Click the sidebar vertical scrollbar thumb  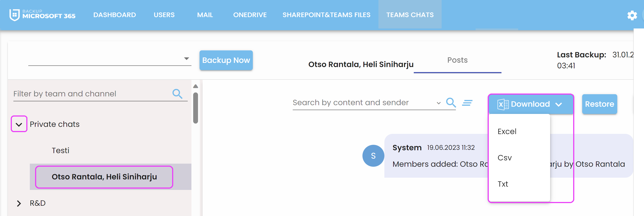point(196,108)
